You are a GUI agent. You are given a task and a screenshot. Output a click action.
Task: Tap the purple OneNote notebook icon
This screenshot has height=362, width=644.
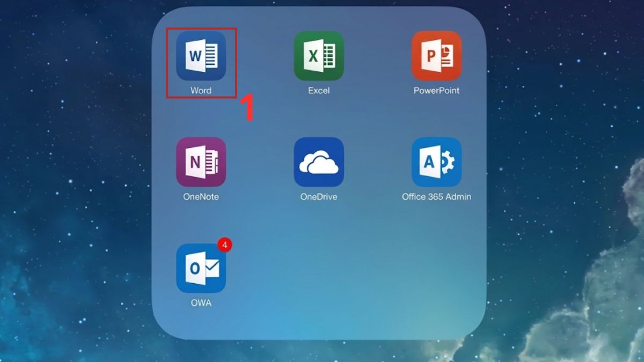[x=201, y=161]
